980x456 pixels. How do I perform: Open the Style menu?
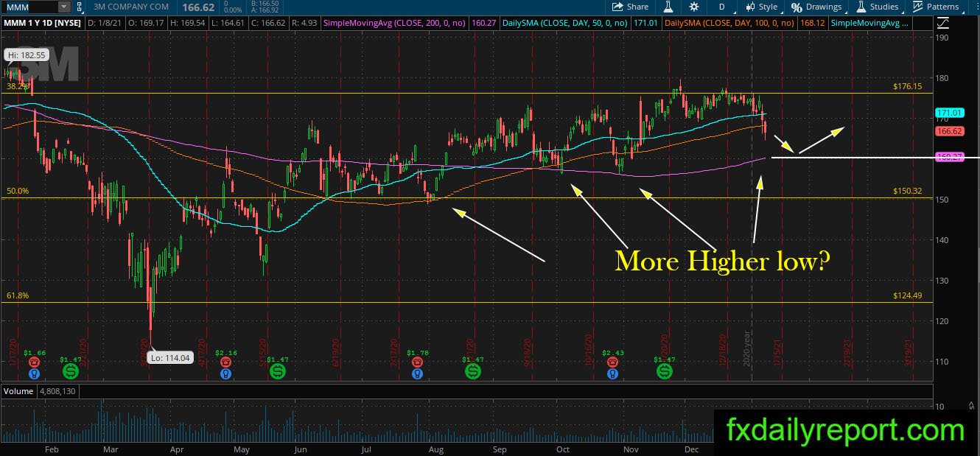tap(761, 7)
